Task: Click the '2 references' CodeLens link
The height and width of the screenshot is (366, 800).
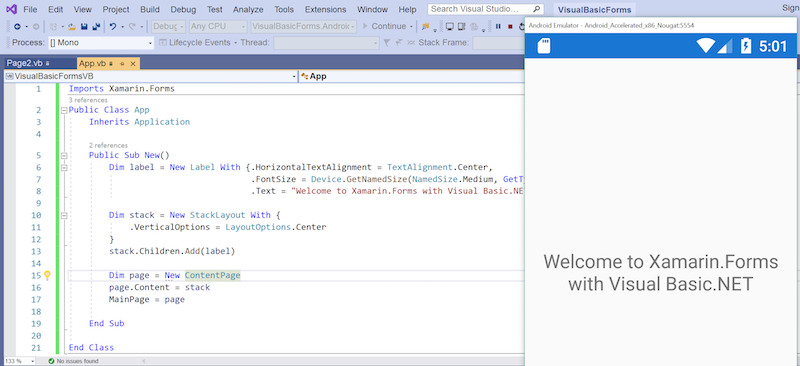Action: [x=108, y=145]
